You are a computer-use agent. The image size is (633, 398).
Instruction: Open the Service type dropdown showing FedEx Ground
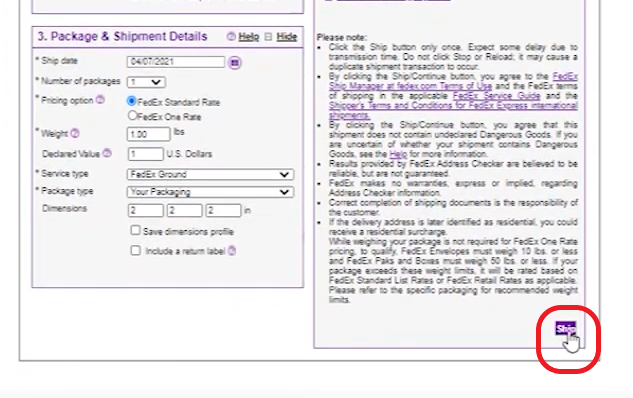point(210,174)
